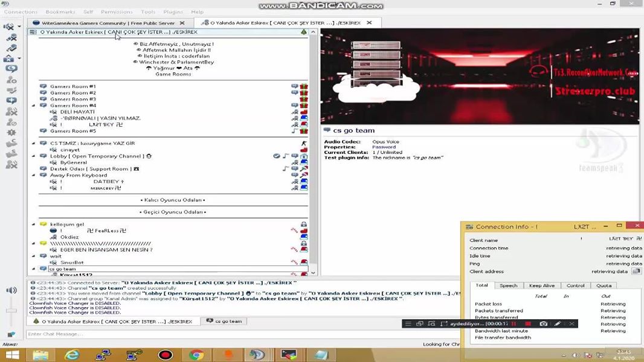Open the Permissions menu

point(117,12)
